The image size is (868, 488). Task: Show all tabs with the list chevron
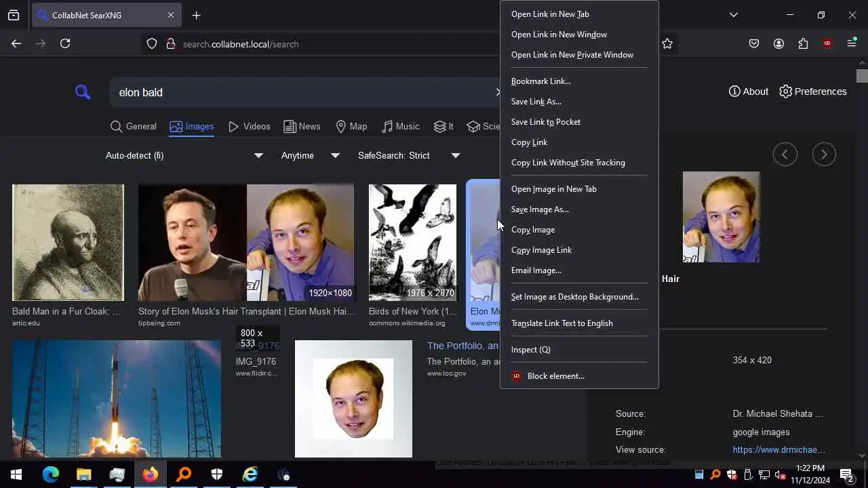tap(734, 15)
